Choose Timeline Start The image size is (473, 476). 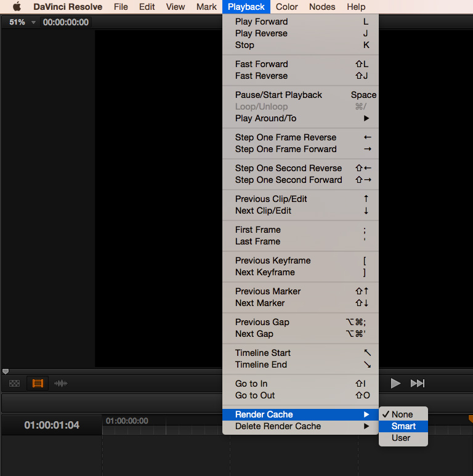[301, 353]
